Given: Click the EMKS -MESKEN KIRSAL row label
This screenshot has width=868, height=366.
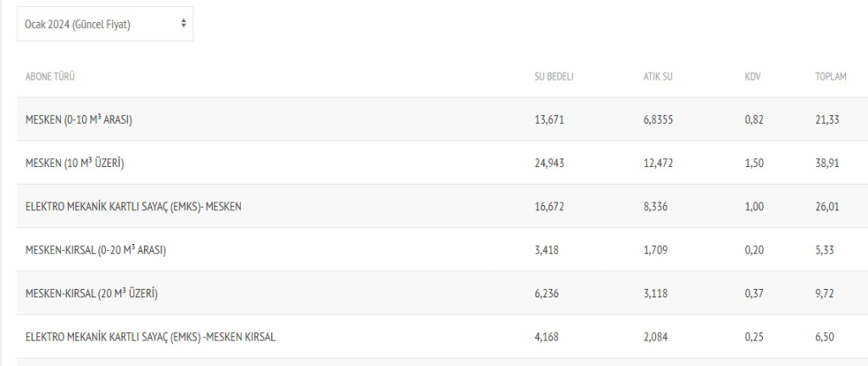Looking at the screenshot, I should pyautogui.click(x=150, y=337).
